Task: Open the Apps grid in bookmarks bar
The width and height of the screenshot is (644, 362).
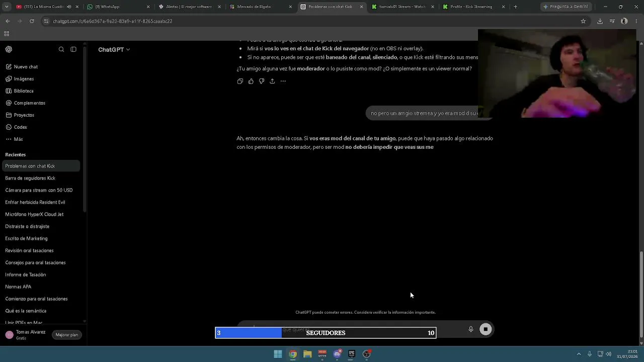Action: (x=7, y=34)
